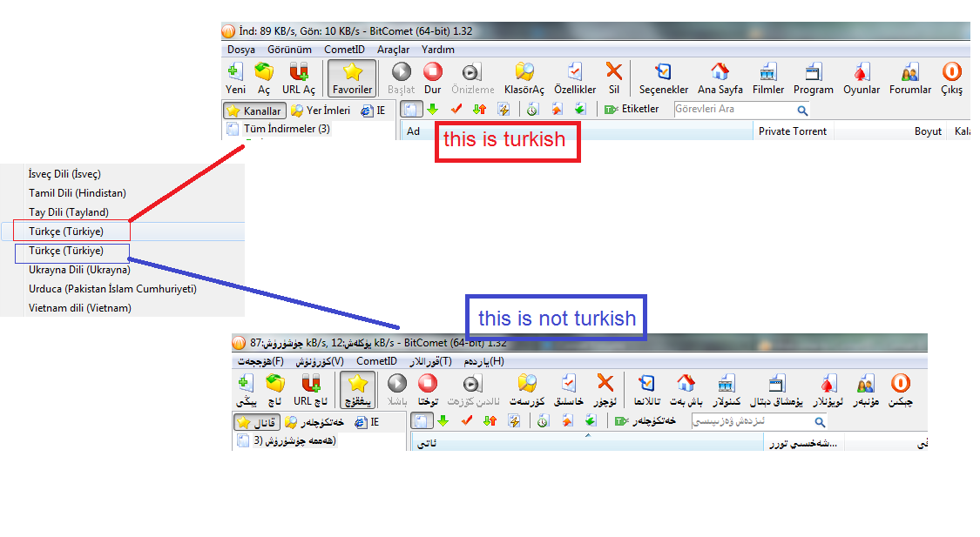Image resolution: width=980 pixels, height=537 pixels.
Task: Click green down-arrow filter in Turkish window
Action: coord(432,110)
